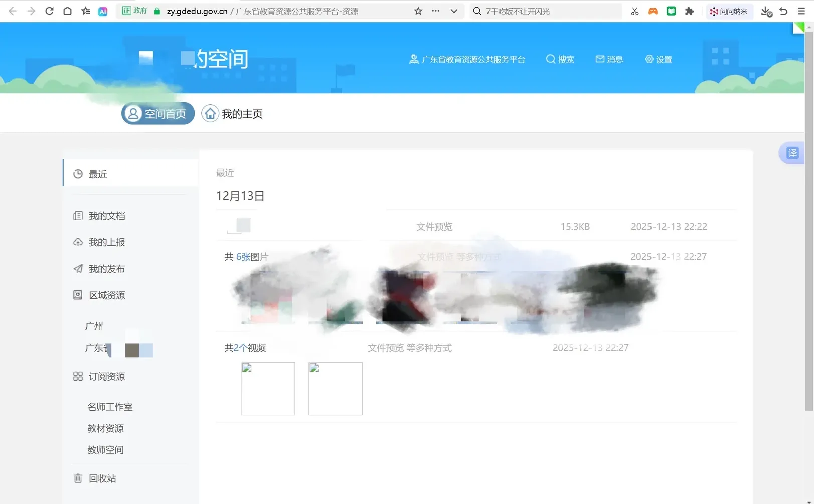Open the 设置 settings icon

pos(658,59)
